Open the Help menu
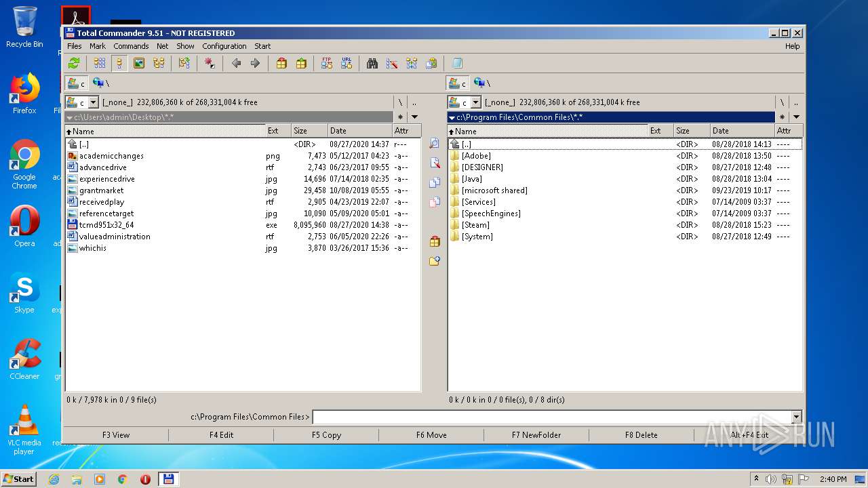Image resolution: width=868 pixels, height=488 pixels. (x=792, y=46)
